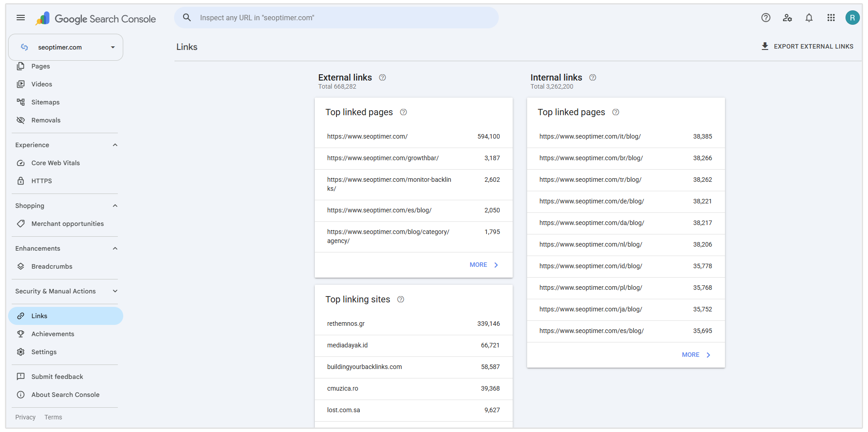This screenshot has width=868, height=432.
Task: Collapse the Enhancements section
Action: [x=115, y=248]
